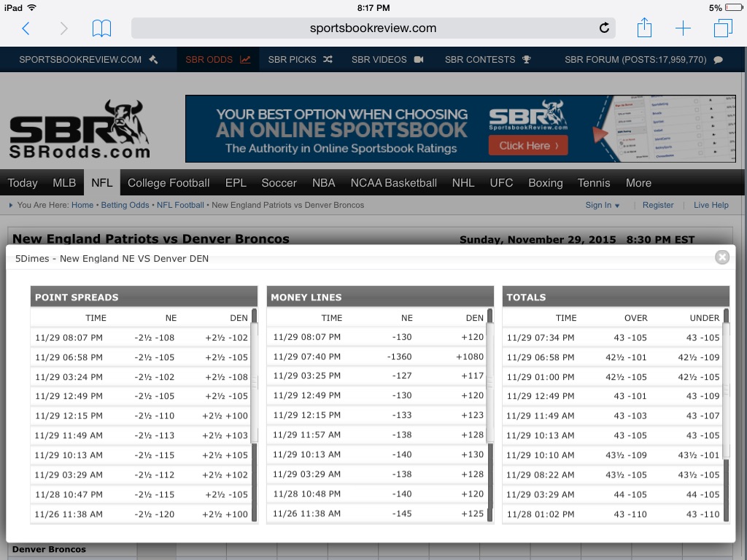Click the NE column header in Point Spreads

(x=171, y=318)
